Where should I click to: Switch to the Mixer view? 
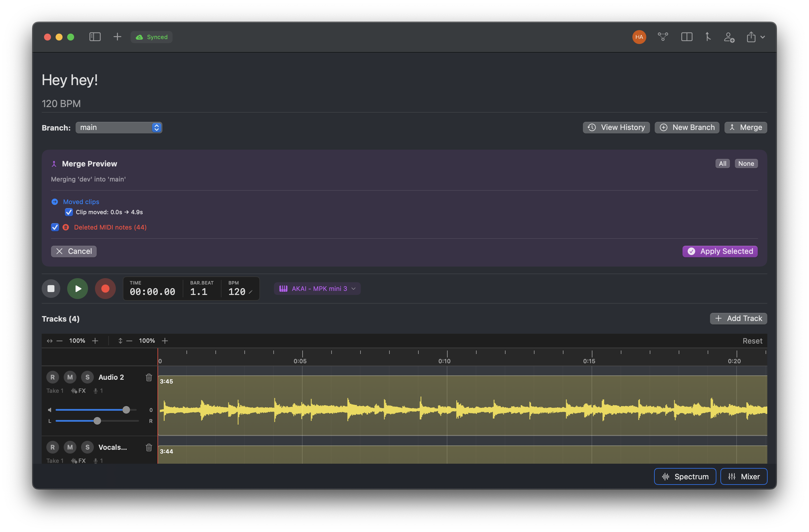pyautogui.click(x=744, y=476)
